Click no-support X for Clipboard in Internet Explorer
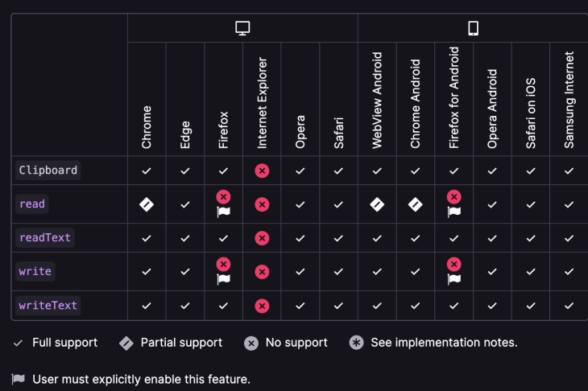 262,171
